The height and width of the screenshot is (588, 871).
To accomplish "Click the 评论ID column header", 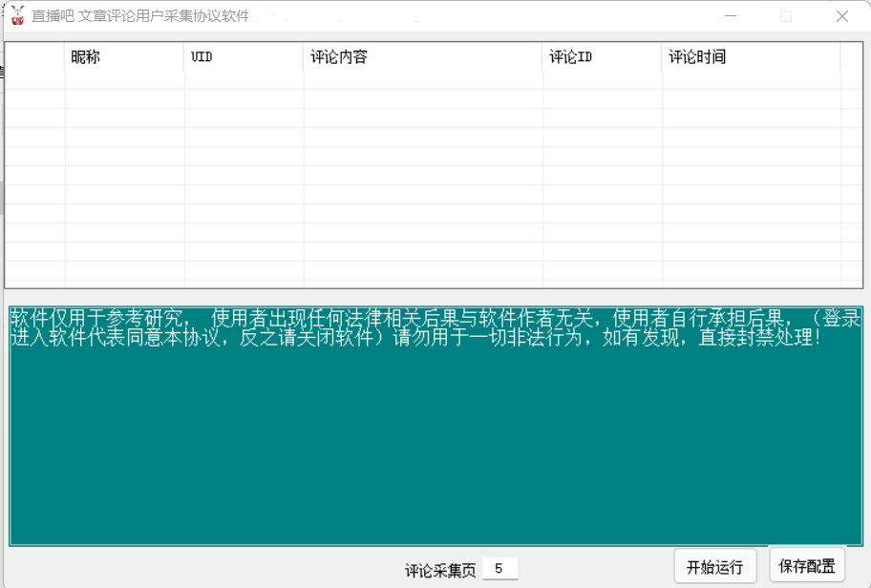I will pyautogui.click(x=602, y=57).
